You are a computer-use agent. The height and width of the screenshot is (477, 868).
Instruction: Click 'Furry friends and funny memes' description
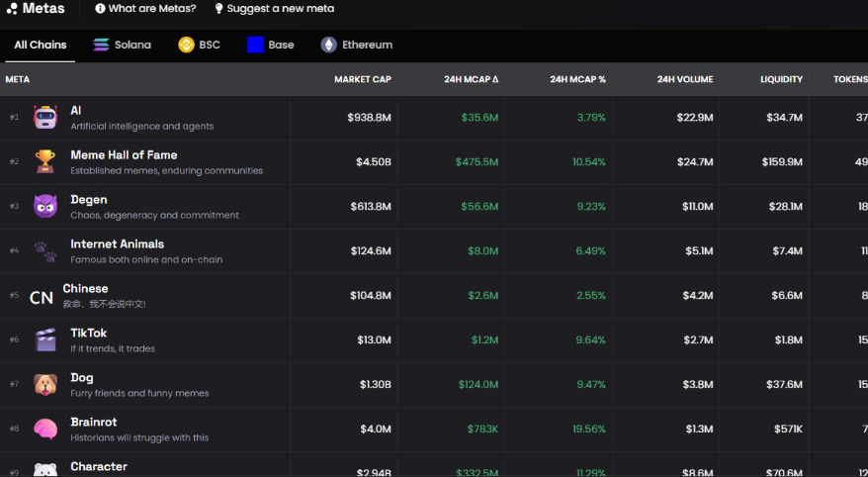click(x=139, y=393)
